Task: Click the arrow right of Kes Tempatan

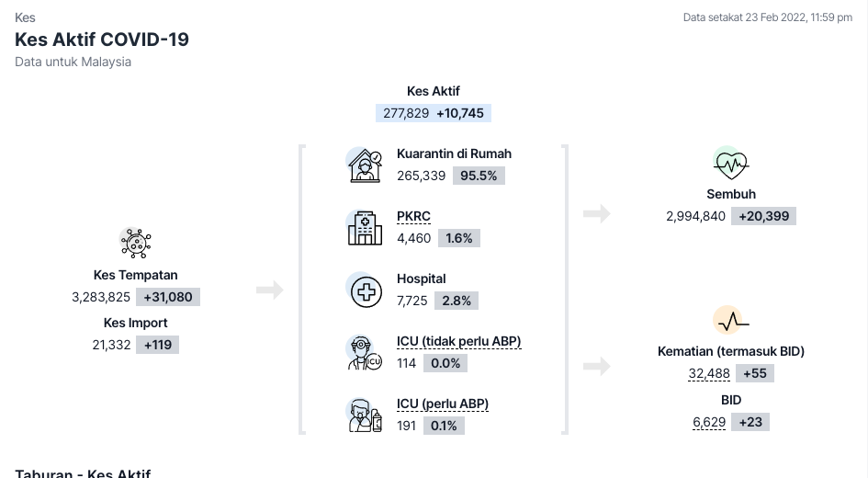Action: [x=269, y=290]
